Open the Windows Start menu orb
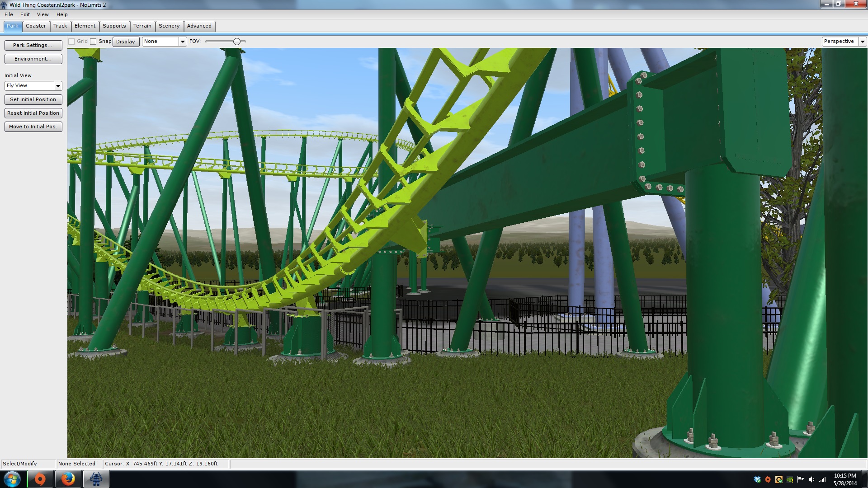 pyautogui.click(x=12, y=479)
